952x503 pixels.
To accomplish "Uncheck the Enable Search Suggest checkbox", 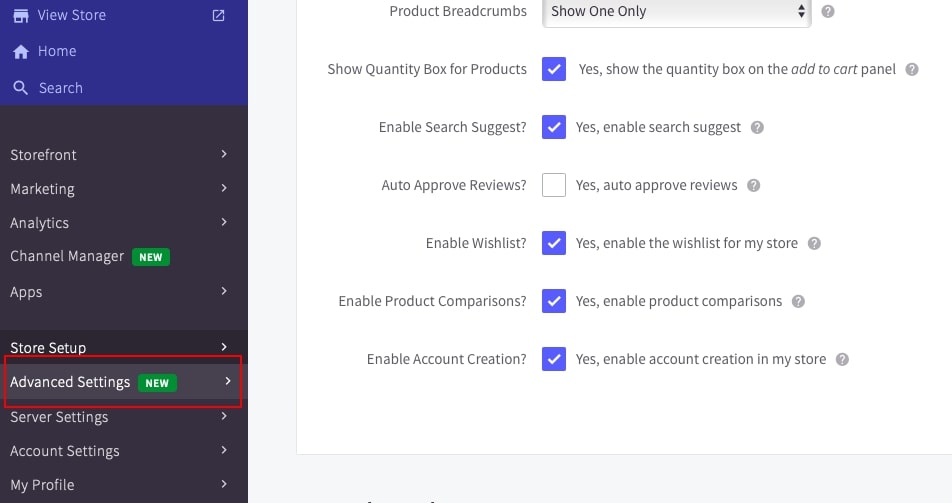I will (x=554, y=127).
